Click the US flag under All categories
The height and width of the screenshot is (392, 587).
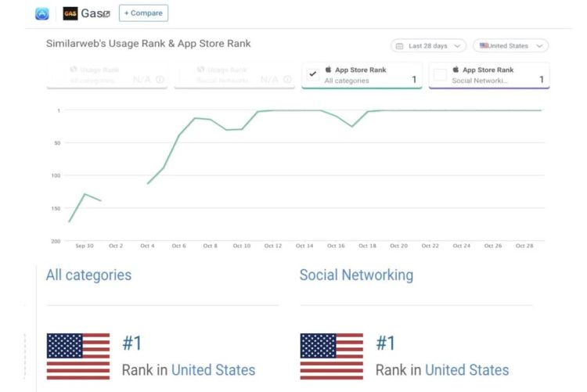click(x=78, y=356)
